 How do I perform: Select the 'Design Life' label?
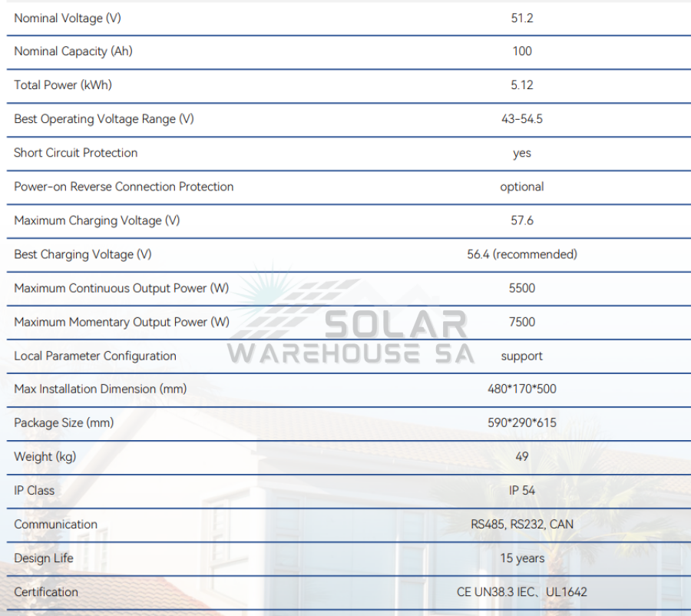click(44, 558)
